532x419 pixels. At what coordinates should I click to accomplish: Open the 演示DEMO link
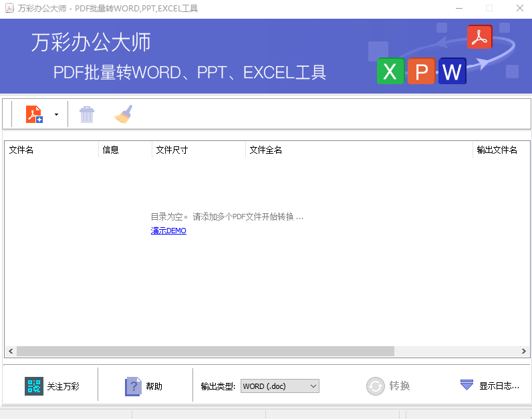coord(168,231)
